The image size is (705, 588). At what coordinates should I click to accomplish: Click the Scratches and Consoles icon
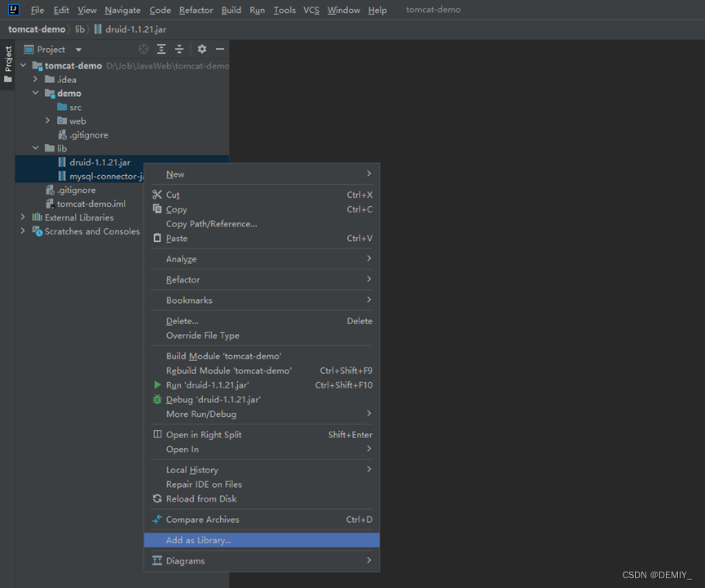tap(37, 231)
